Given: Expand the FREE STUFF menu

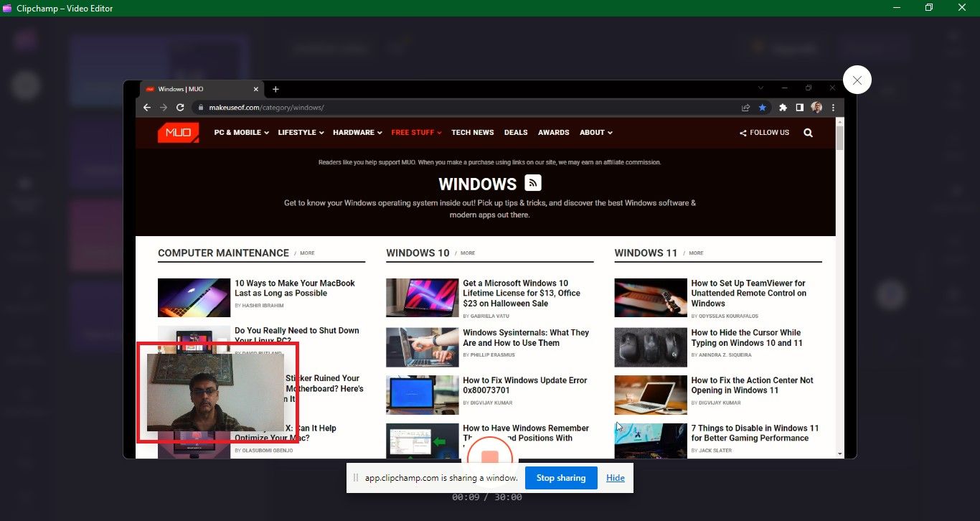Looking at the screenshot, I should coord(416,133).
